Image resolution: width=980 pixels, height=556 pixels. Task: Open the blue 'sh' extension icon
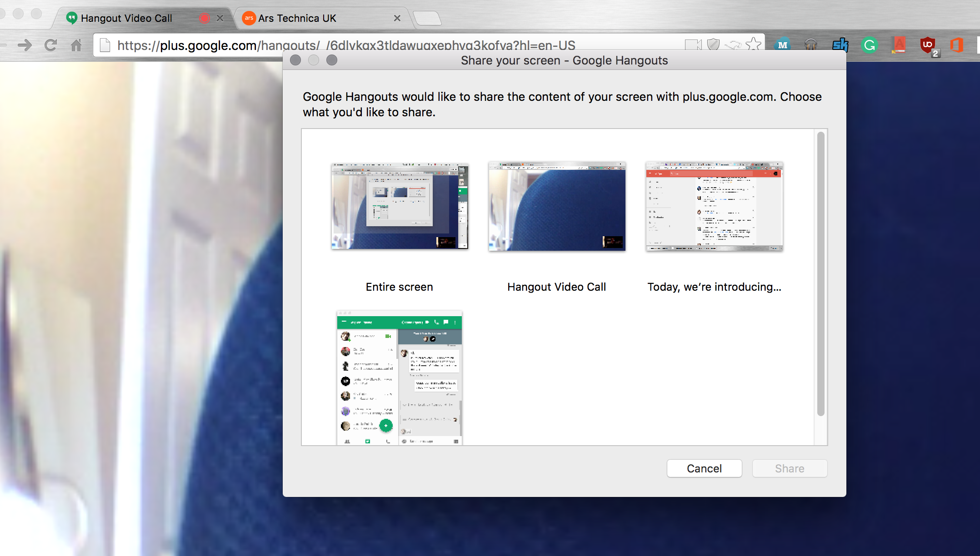click(x=840, y=45)
